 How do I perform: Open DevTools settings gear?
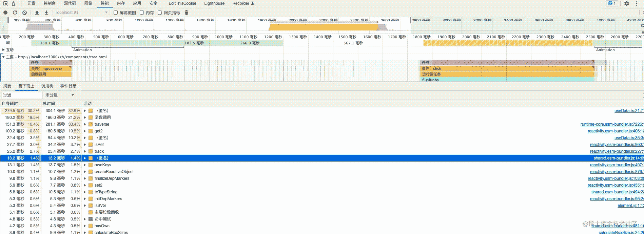627,3
